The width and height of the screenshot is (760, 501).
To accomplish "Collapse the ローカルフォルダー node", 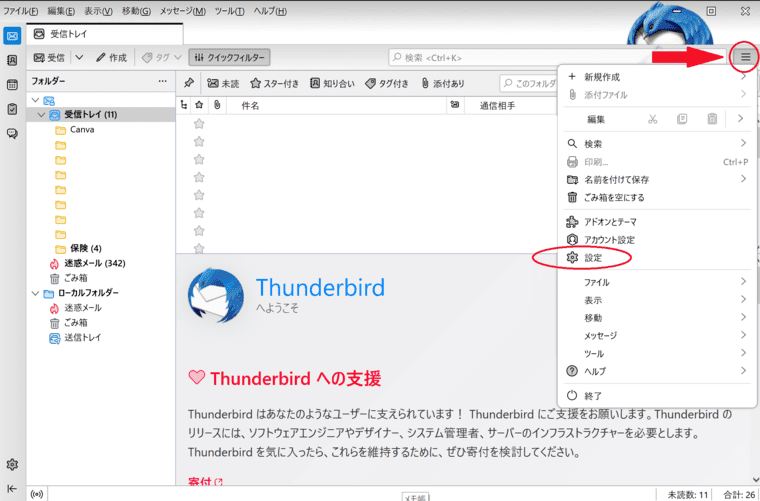I will click(35, 293).
